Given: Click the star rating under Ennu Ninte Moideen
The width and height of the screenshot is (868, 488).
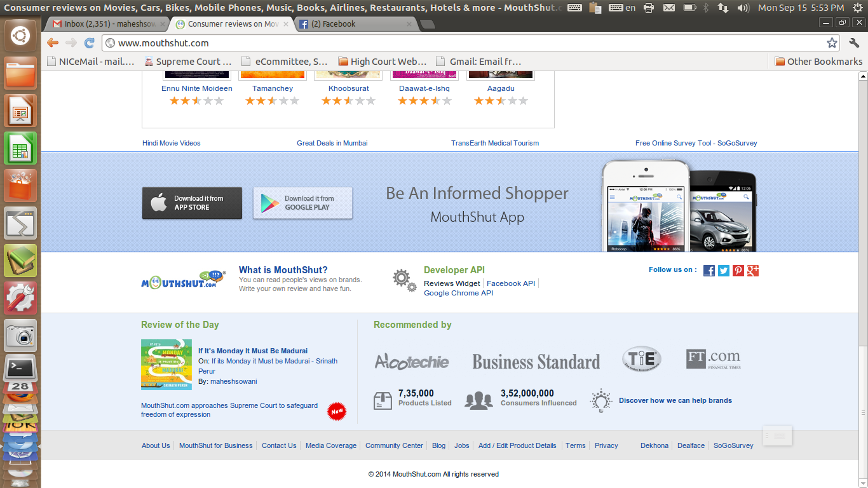Looking at the screenshot, I should (196, 101).
